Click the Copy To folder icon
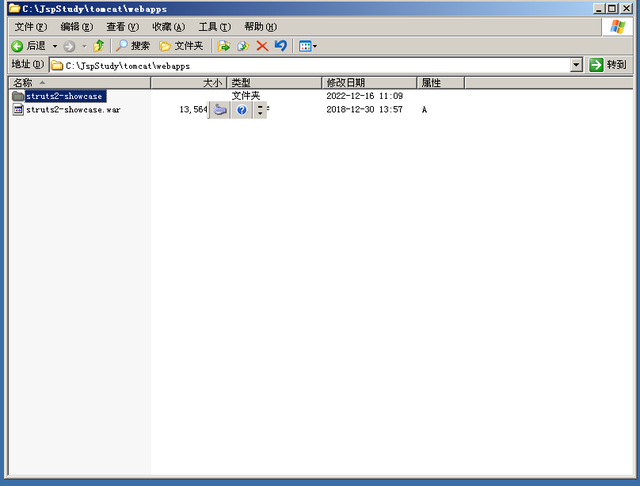 (x=243, y=46)
